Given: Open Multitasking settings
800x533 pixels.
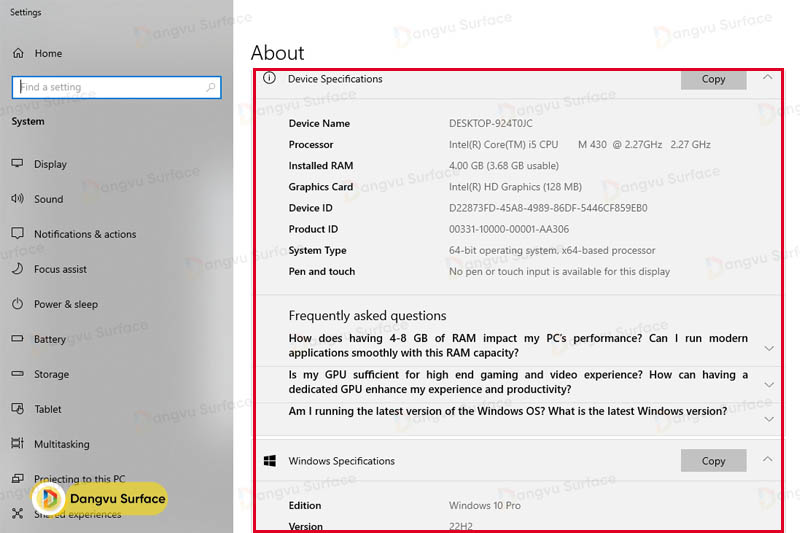Looking at the screenshot, I should pyautogui.click(x=61, y=444).
